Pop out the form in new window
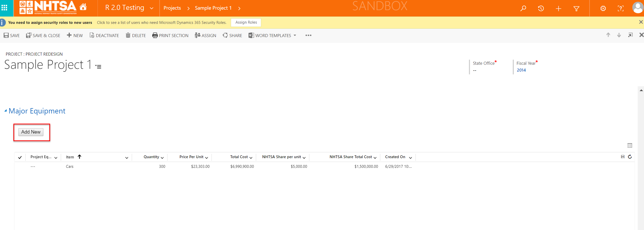644x230 pixels. coord(631,35)
